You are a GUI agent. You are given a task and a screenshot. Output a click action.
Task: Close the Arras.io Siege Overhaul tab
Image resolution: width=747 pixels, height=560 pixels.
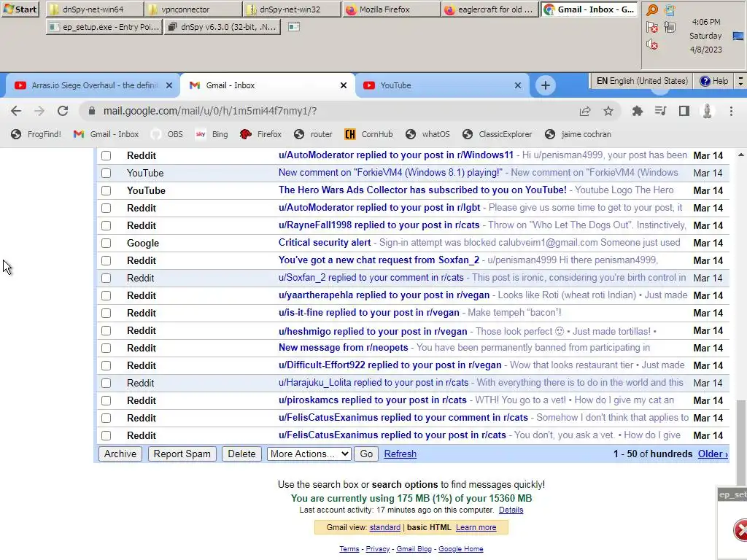(x=169, y=85)
